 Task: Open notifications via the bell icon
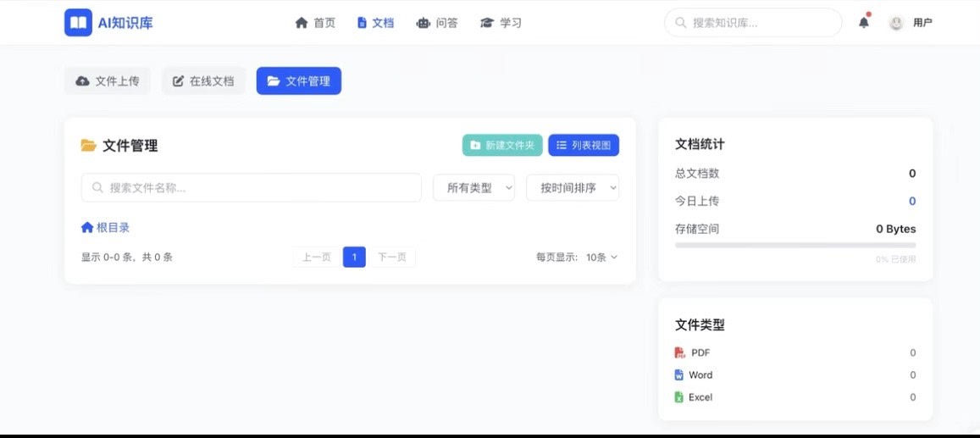[x=864, y=23]
